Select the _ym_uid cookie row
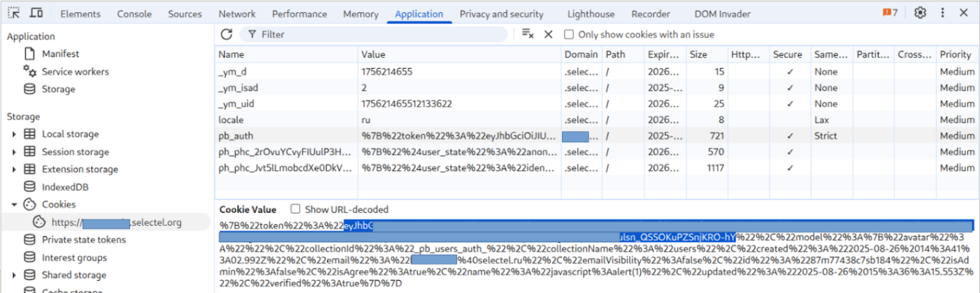The width and height of the screenshot is (980, 293). [597, 104]
